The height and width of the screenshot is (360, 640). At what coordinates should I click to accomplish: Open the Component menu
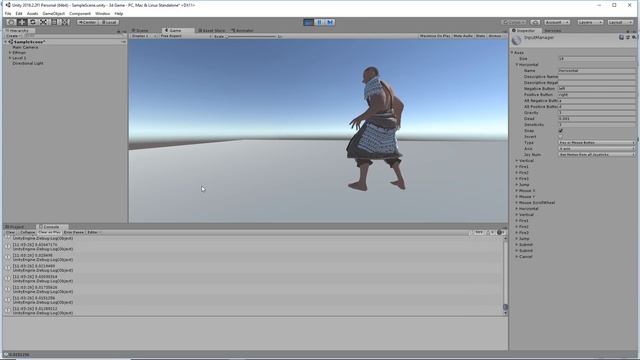pos(80,13)
